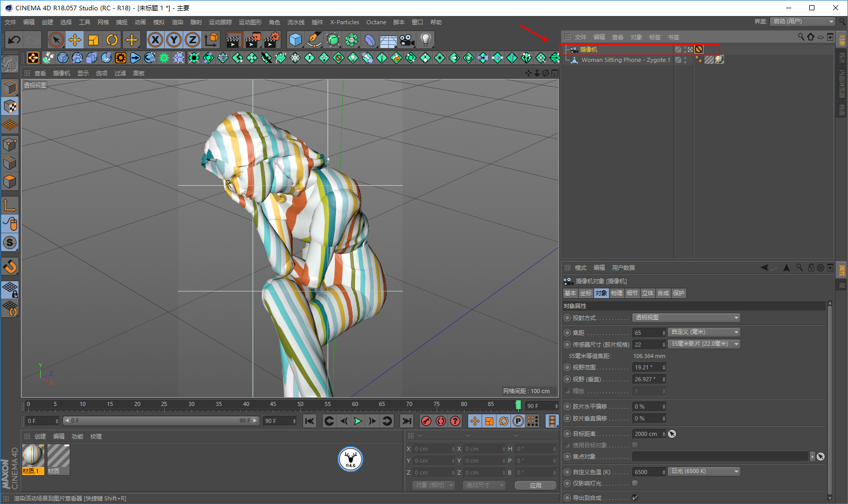Viewport: 848px width, 504px height.
Task: Uncheck the 导出到合成 checkbox
Action: pos(635,498)
